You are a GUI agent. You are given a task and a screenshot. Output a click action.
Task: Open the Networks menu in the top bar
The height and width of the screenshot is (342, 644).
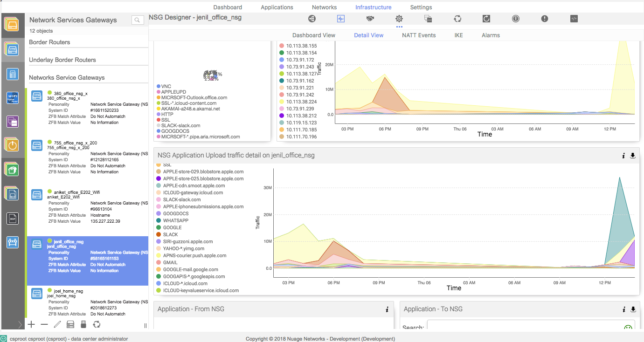pos(324,7)
